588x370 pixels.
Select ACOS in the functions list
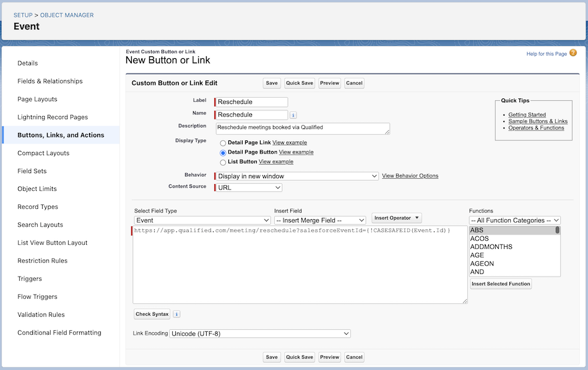[512, 238]
